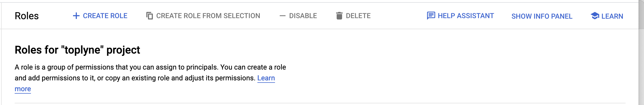
Task: Click the trash can icon
Action: click(339, 16)
